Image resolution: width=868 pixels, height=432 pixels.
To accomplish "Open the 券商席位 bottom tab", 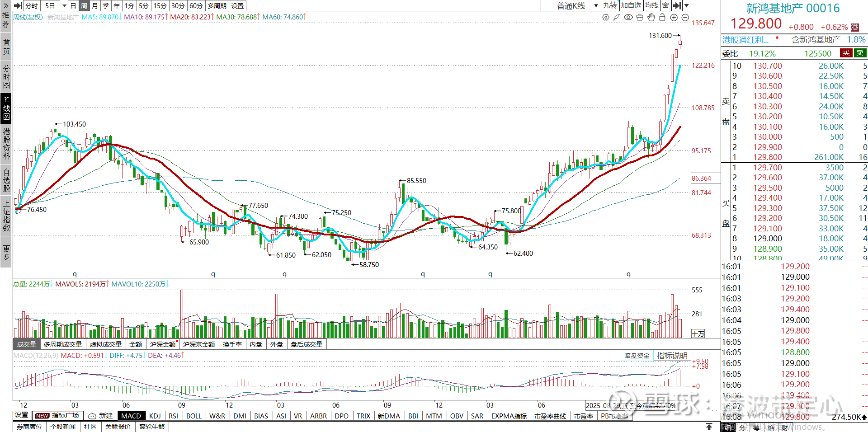I will tap(29, 427).
